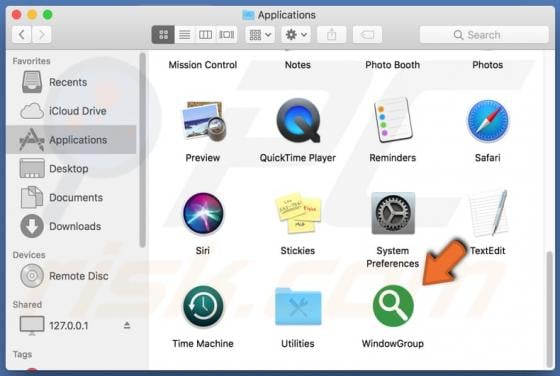Go forward with the right chevron

[42, 35]
